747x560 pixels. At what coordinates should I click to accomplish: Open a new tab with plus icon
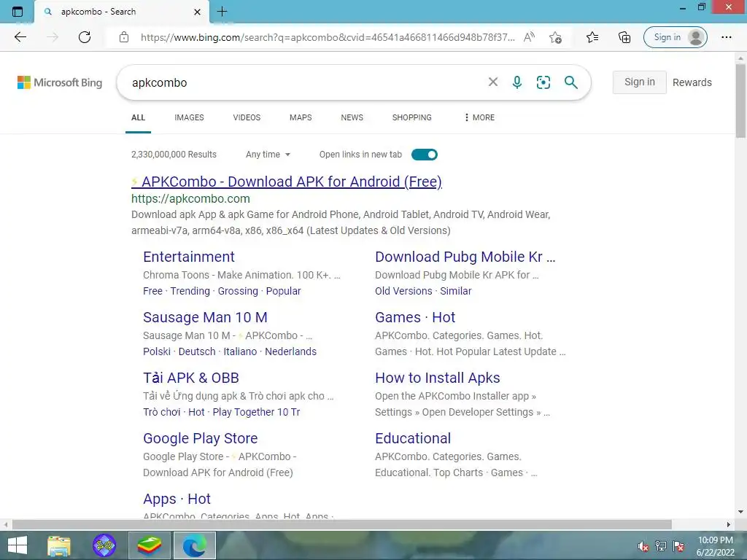pyautogui.click(x=222, y=12)
